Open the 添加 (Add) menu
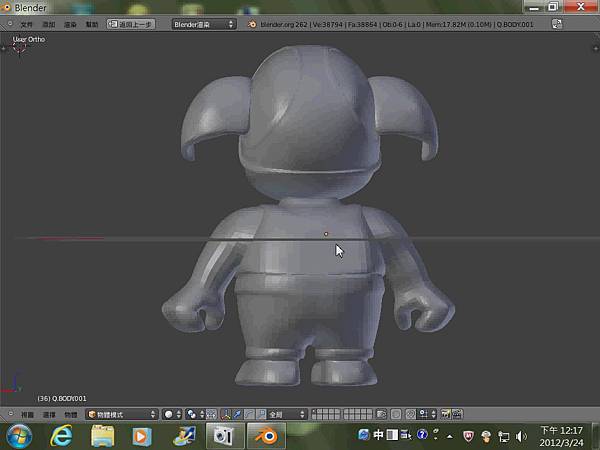 coord(48,23)
